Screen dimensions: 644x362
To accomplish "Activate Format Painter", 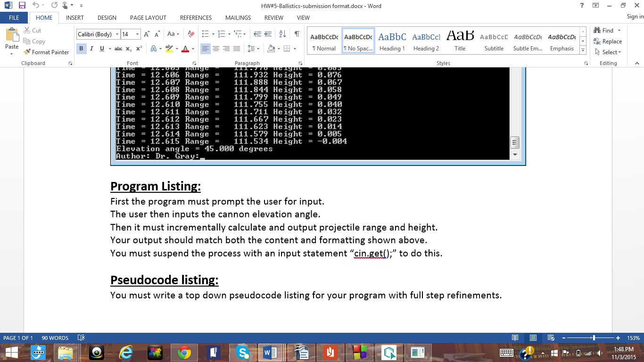I will pos(46,52).
